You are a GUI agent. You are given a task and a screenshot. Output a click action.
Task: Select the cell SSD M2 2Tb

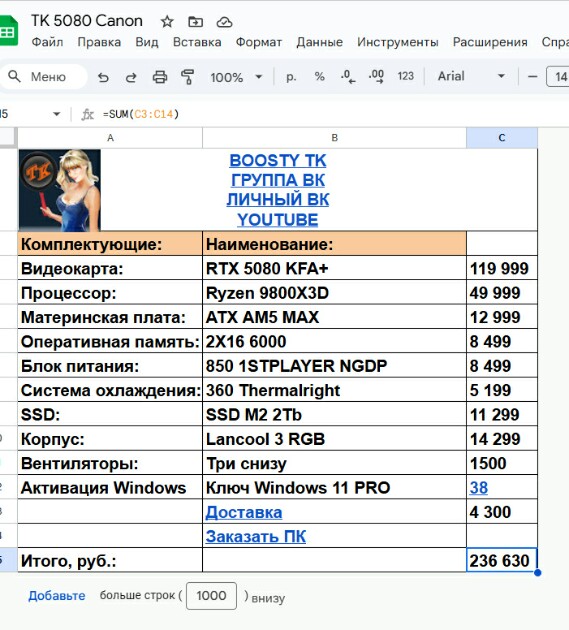click(334, 415)
